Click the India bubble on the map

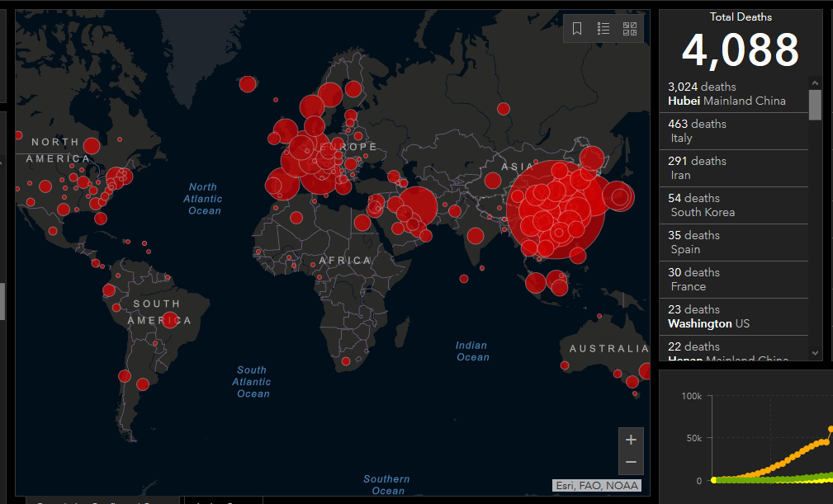coord(476,236)
